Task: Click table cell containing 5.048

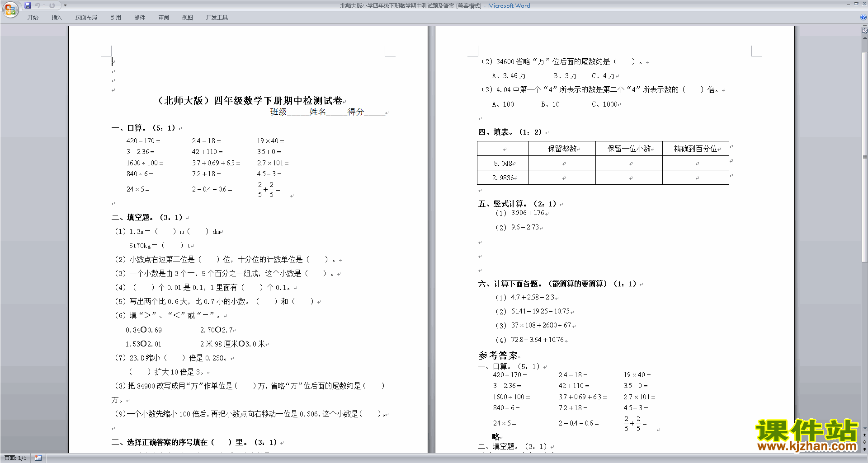Action: [x=503, y=163]
